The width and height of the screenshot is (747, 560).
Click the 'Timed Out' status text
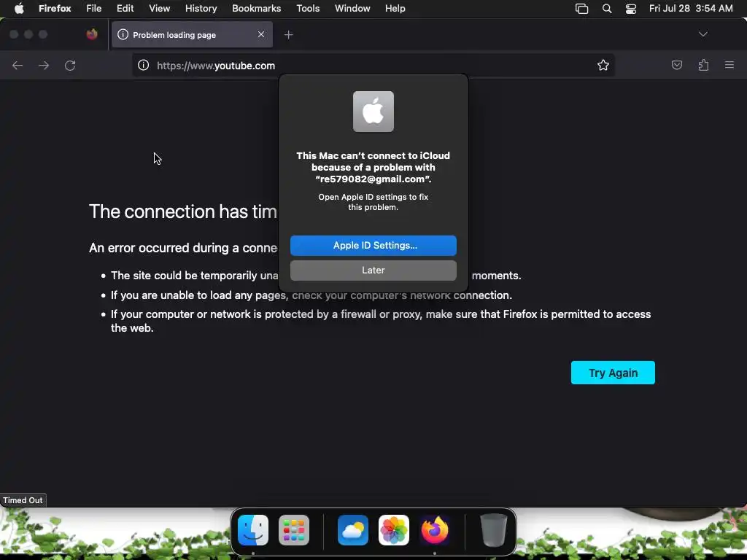point(23,500)
